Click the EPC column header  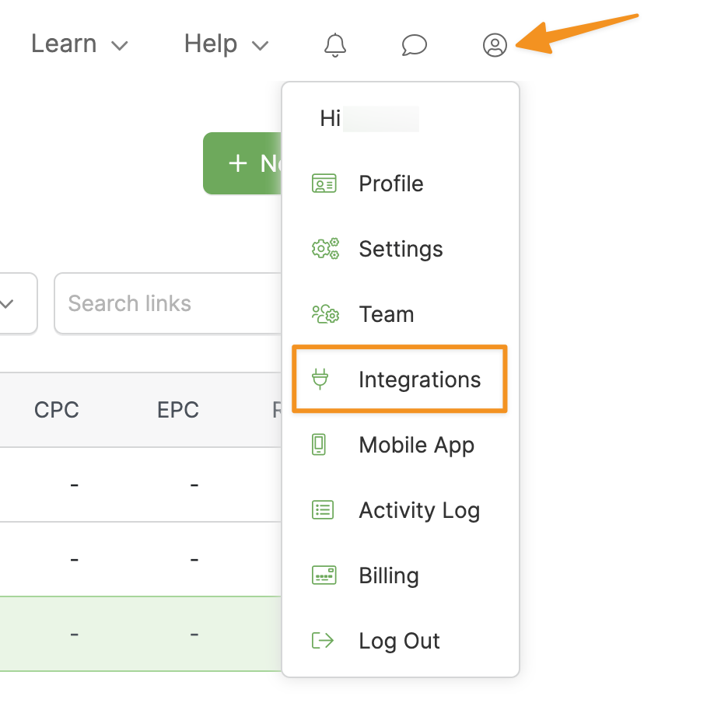(178, 410)
